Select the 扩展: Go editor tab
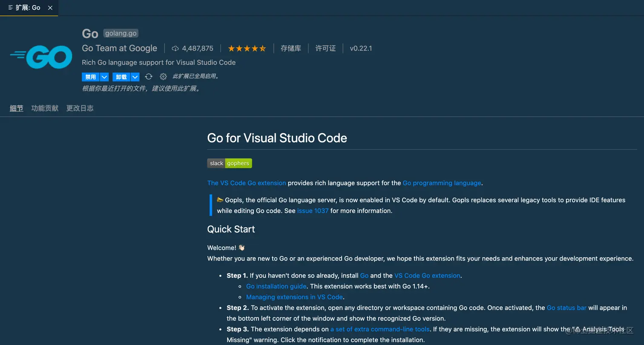Screen dimensions: 644x345 click(29, 8)
